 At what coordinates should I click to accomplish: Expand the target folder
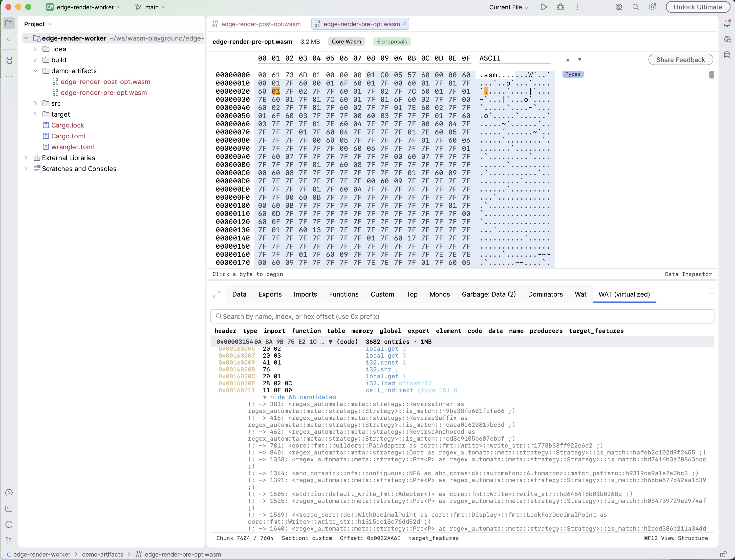[36, 114]
